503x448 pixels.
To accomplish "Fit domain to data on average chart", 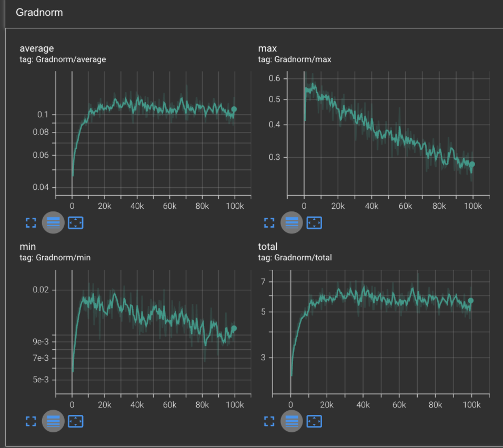I will 76,222.
